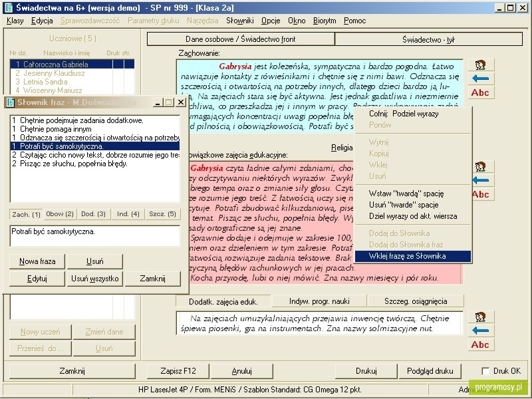532x399 pixels.
Task: Select phrase Chętnie podejmuje zadania dodatkowe
Action: coord(94,120)
